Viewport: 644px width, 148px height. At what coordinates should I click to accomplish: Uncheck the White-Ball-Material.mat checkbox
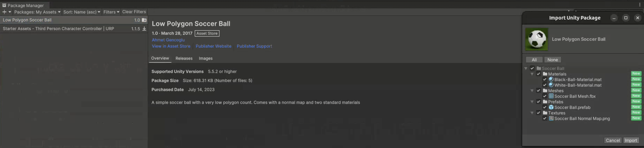pyautogui.click(x=545, y=85)
